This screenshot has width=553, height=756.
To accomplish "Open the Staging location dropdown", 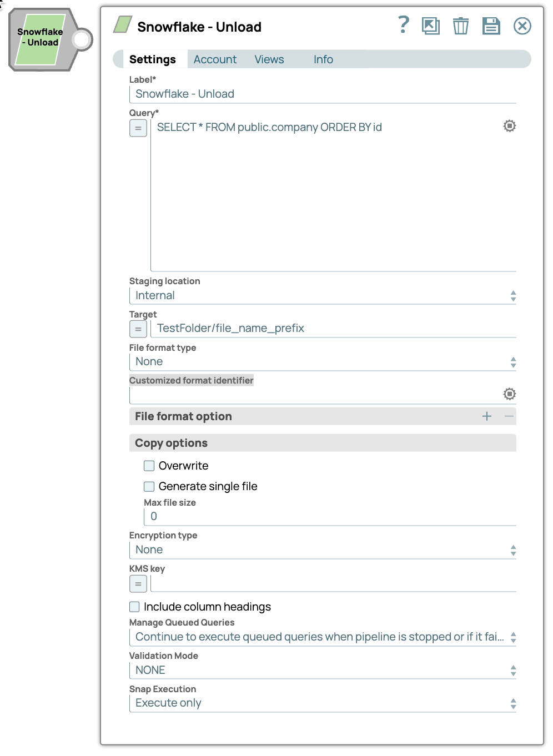I will click(513, 295).
